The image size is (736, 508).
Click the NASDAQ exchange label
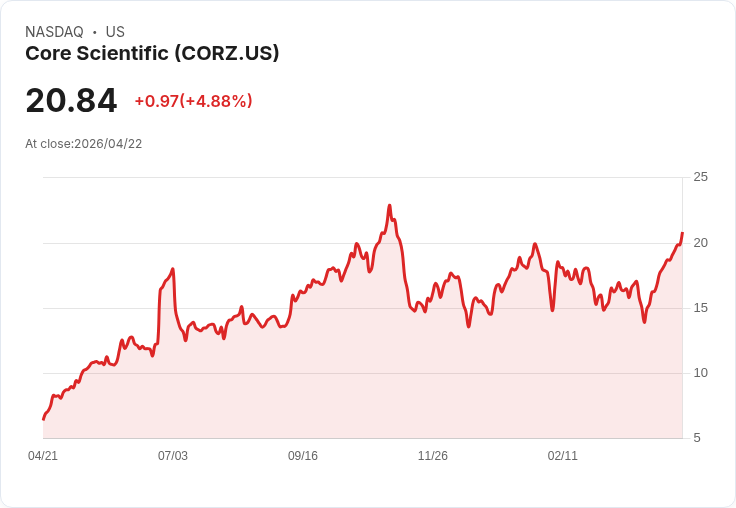54,32
